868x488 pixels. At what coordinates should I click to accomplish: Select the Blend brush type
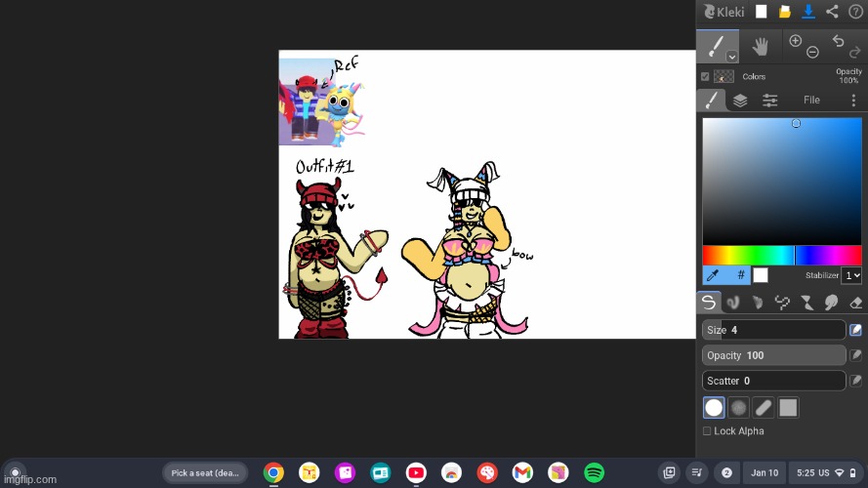point(733,303)
